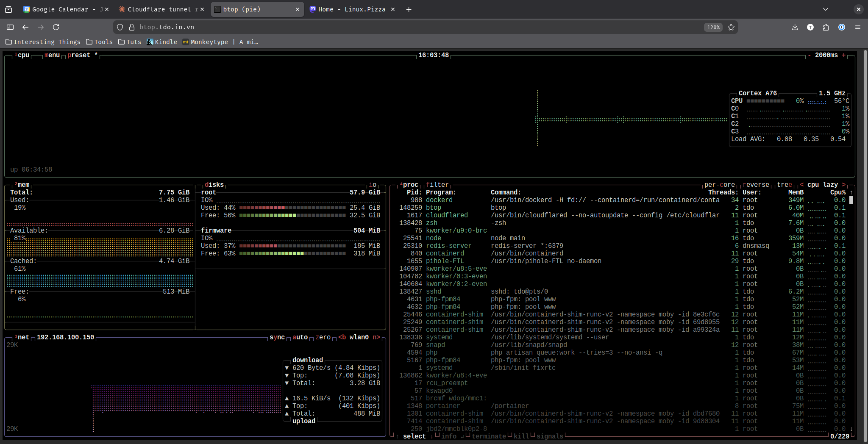
Task: Increase update interval with plus sign
Action: [843, 55]
